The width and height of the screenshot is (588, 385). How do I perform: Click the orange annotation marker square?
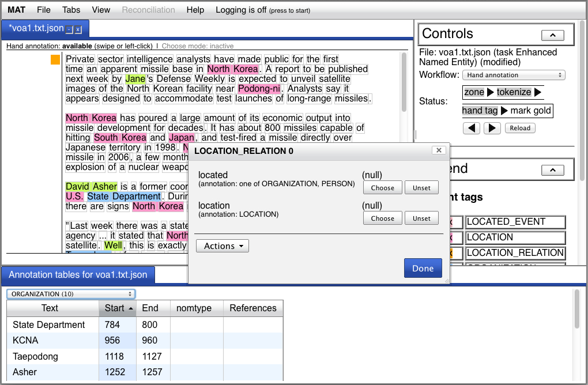(x=55, y=59)
